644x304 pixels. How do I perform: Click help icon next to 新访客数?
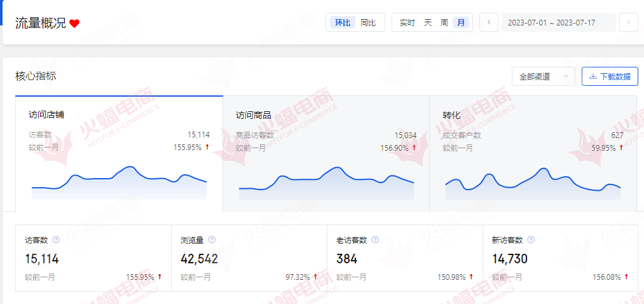click(531, 240)
